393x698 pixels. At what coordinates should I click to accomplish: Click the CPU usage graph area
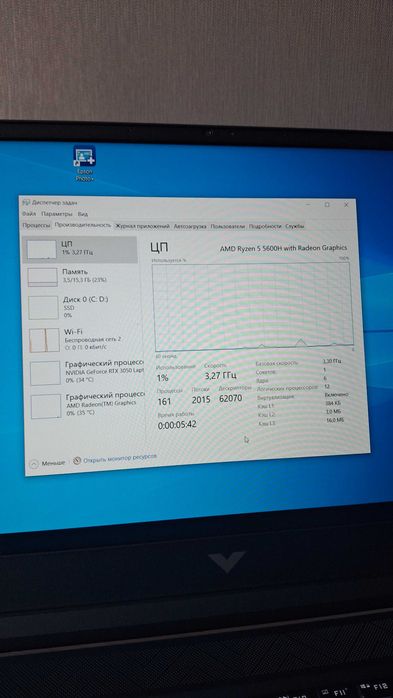[x=253, y=306]
